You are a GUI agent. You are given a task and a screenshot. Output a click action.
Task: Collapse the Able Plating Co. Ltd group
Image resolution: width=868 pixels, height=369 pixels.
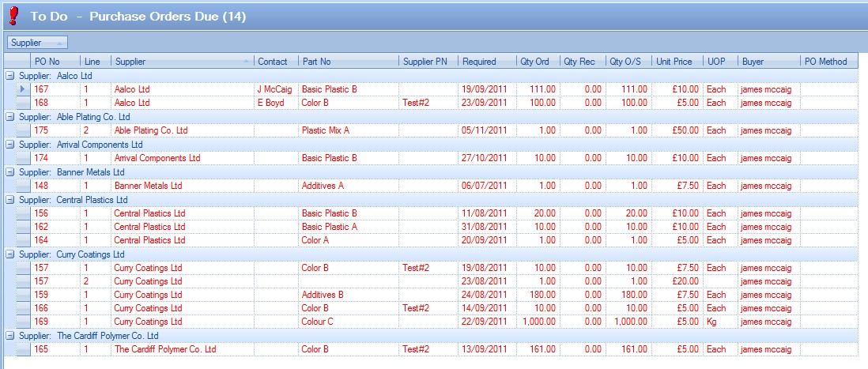10,117
